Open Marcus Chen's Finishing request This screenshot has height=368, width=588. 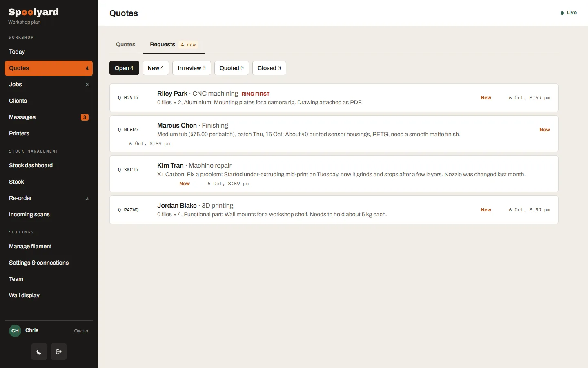tap(334, 134)
